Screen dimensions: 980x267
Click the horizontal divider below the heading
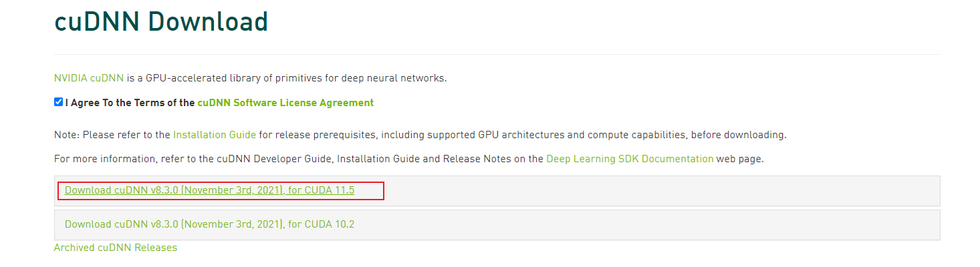pos(497,54)
